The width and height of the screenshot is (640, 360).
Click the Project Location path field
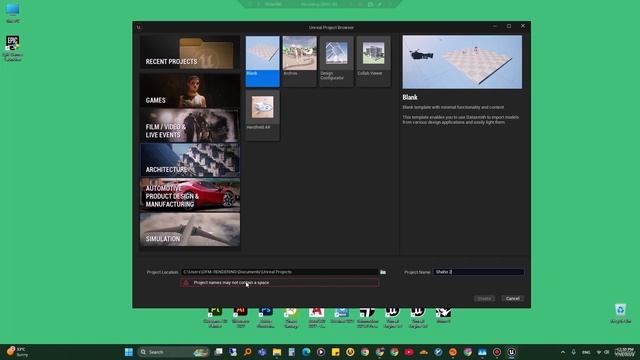280,272
